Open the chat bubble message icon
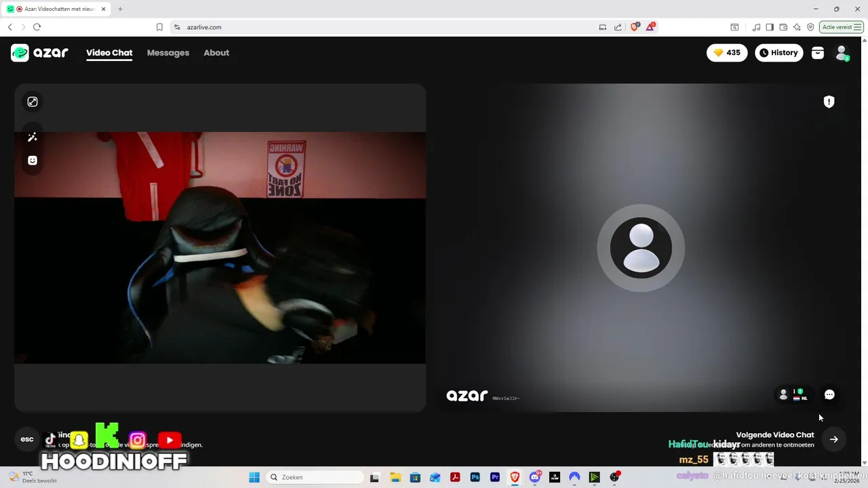The height and width of the screenshot is (488, 868). [829, 394]
